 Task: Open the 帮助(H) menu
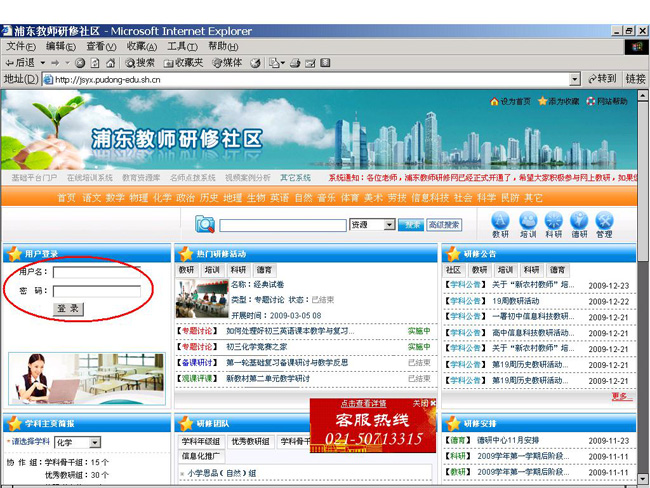coord(223,46)
